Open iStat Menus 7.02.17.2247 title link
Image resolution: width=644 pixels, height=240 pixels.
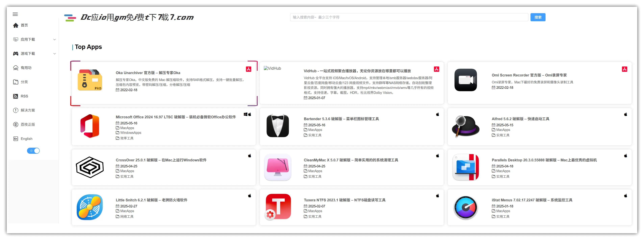click(x=532, y=200)
